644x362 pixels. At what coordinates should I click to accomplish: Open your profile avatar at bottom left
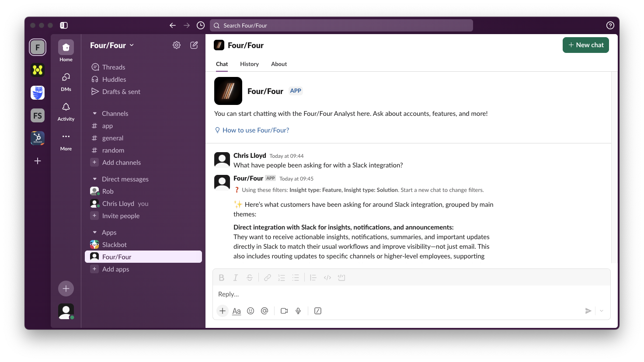click(x=66, y=311)
